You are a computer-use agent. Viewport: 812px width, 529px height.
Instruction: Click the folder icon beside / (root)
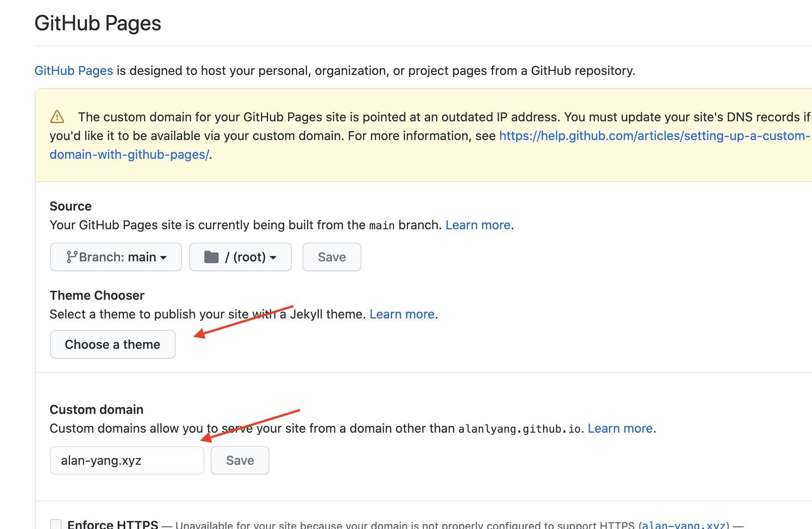[211, 257]
